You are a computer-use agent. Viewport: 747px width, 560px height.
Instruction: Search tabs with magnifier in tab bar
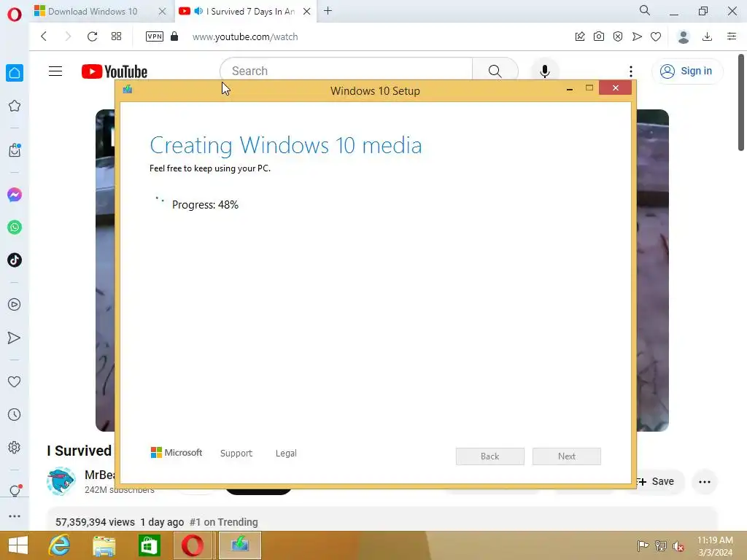(645, 10)
